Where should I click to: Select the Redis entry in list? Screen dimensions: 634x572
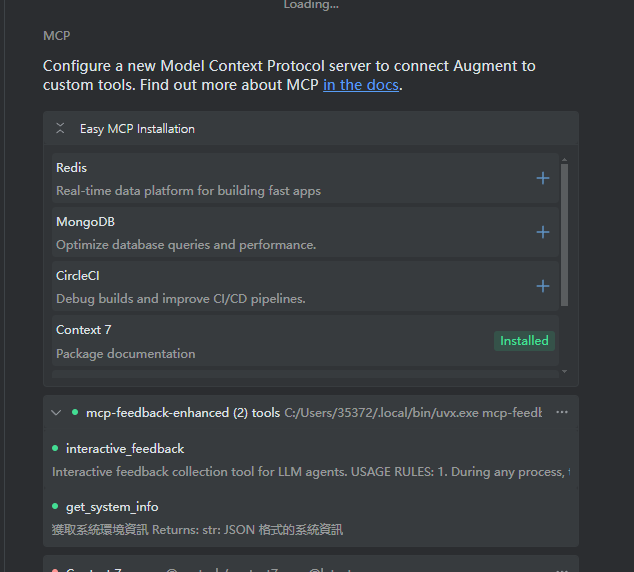point(305,178)
